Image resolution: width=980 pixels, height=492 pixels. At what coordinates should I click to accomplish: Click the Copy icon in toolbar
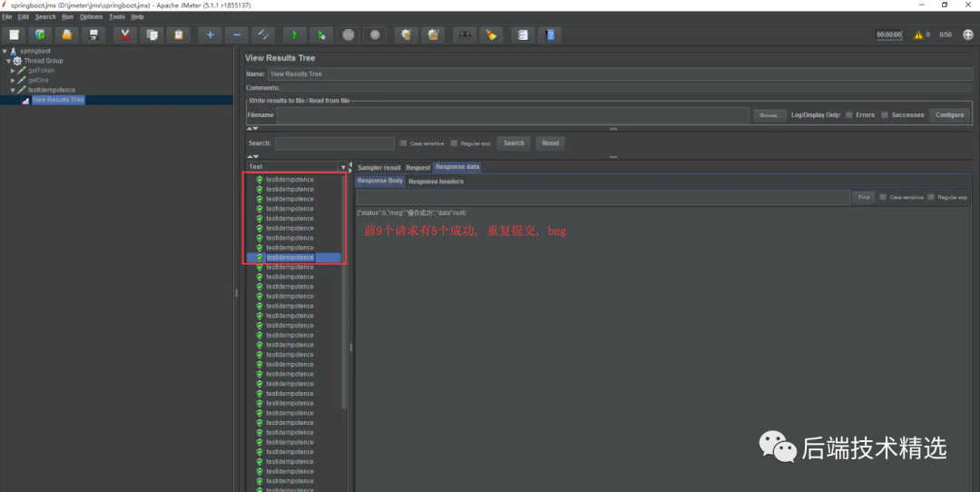click(152, 35)
